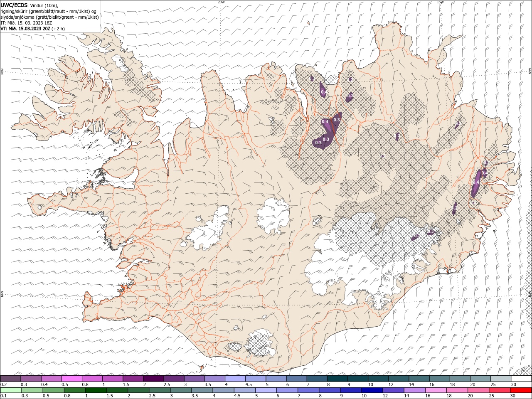This screenshot has height=399, width=532.
Task: Pick the snow scale swatch at 1.5
Action: [133, 379]
